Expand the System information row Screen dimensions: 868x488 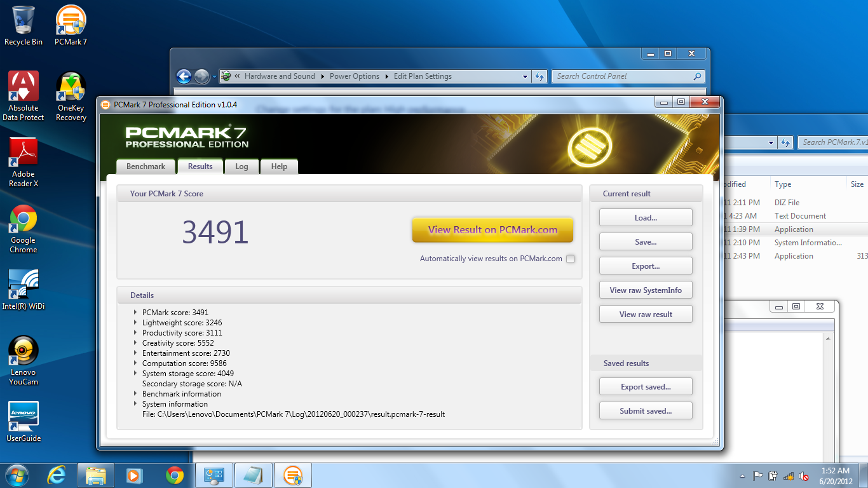pyautogui.click(x=135, y=404)
